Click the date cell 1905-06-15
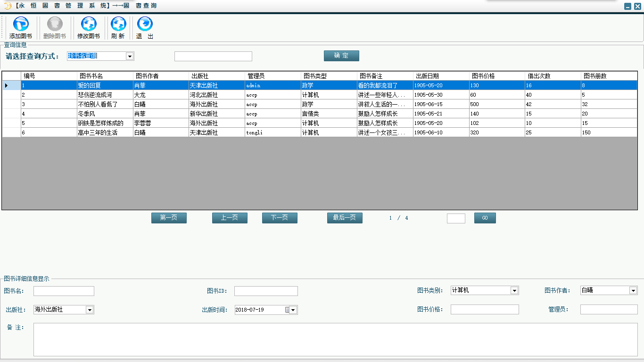This screenshot has width=644, height=362. click(442, 104)
